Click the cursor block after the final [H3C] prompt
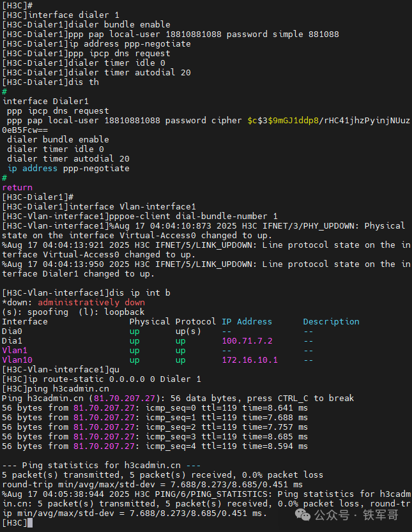Image resolution: width=412 pixels, height=532 pixels. (x=31, y=523)
